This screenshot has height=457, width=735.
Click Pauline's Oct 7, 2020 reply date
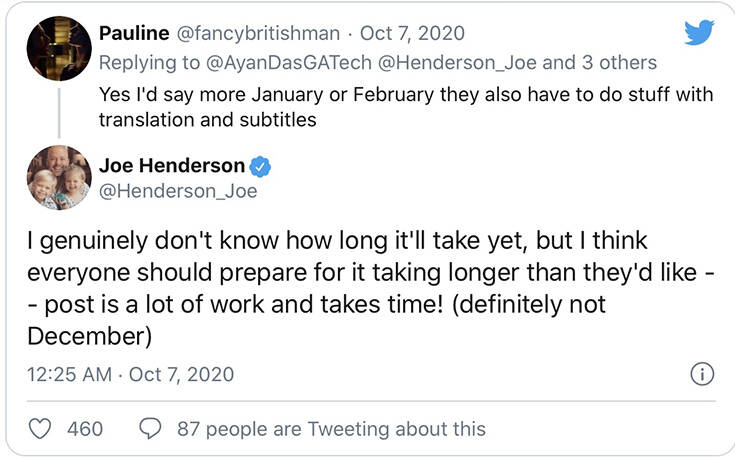[419, 33]
